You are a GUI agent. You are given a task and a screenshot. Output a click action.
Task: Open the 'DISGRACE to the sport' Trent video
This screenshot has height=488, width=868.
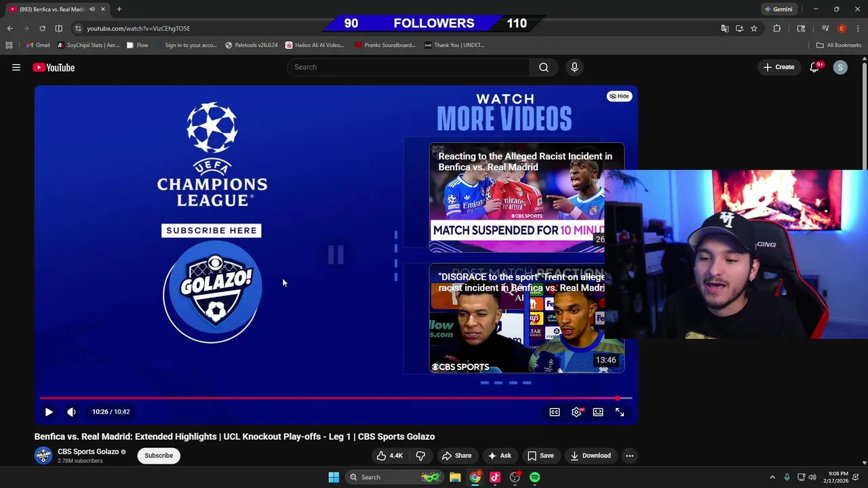pyautogui.click(x=526, y=319)
